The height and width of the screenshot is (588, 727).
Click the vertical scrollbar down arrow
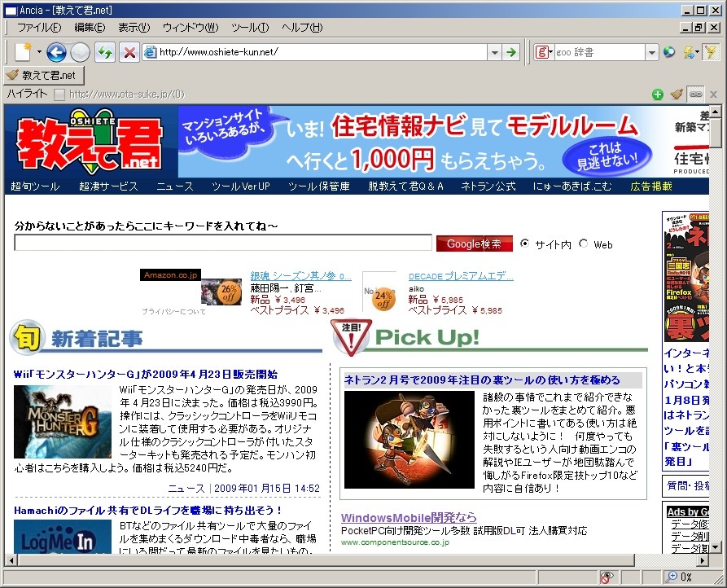pyautogui.click(x=715, y=547)
